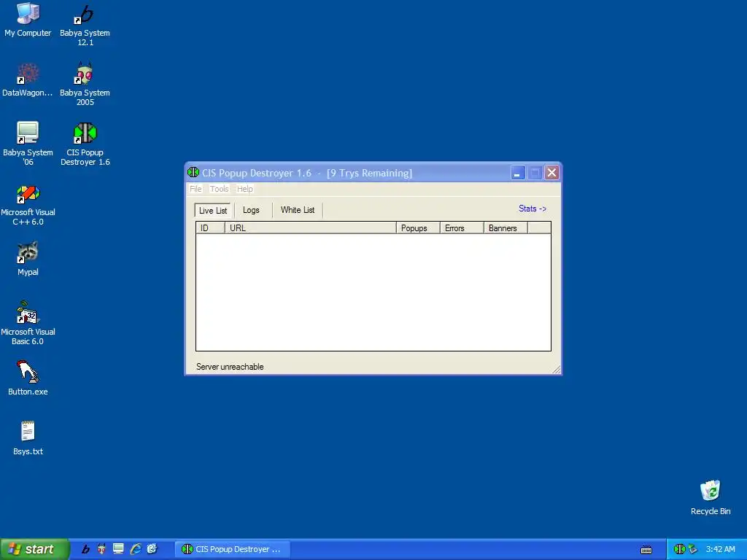Click the Stats -> link

[x=532, y=209]
